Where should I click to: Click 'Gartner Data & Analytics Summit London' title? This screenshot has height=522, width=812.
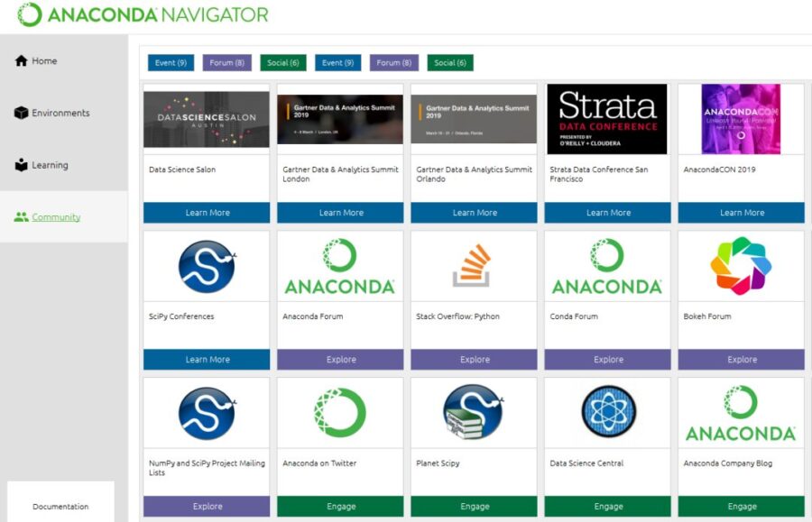point(340,174)
